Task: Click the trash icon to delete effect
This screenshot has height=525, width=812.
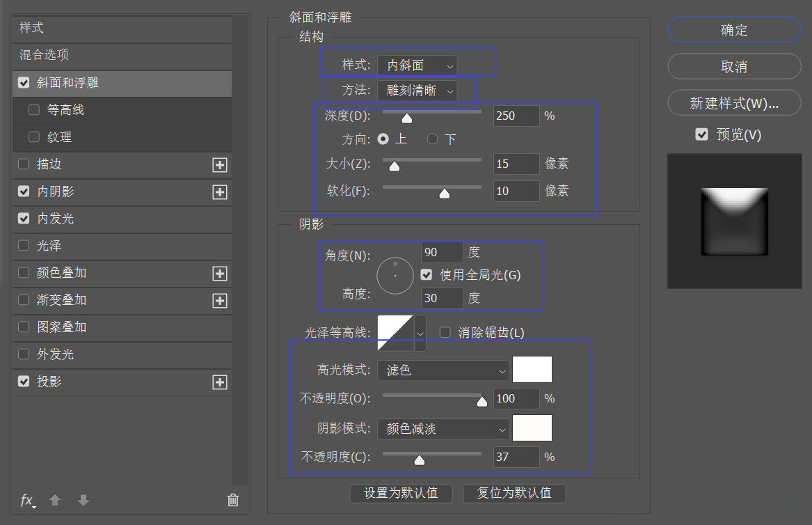Action: tap(232, 500)
